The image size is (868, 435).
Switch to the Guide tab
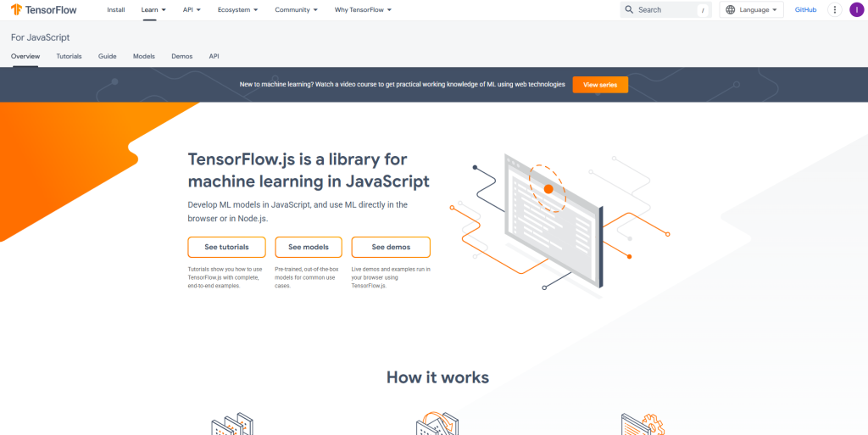click(108, 57)
